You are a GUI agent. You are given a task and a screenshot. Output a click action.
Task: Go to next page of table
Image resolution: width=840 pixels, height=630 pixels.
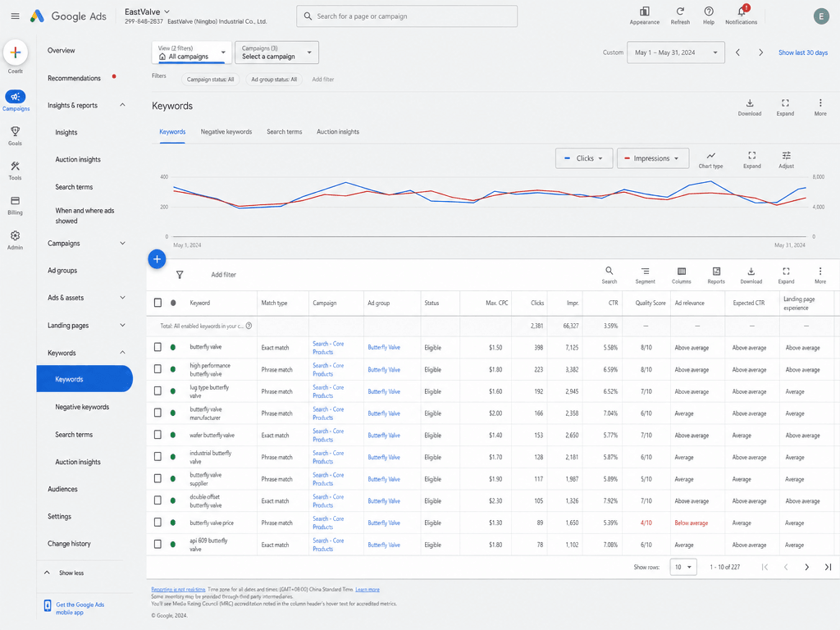807,567
